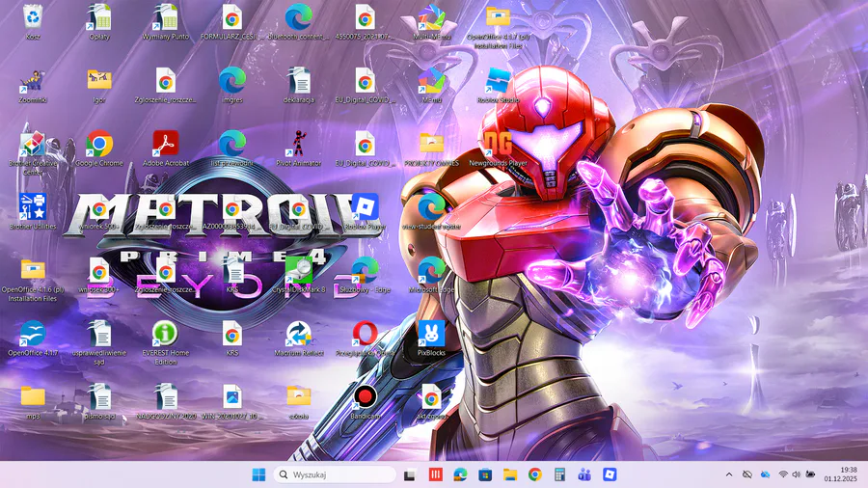The image size is (868, 488).
Task: Open Chrome from the taskbar
Action: [x=534, y=474]
